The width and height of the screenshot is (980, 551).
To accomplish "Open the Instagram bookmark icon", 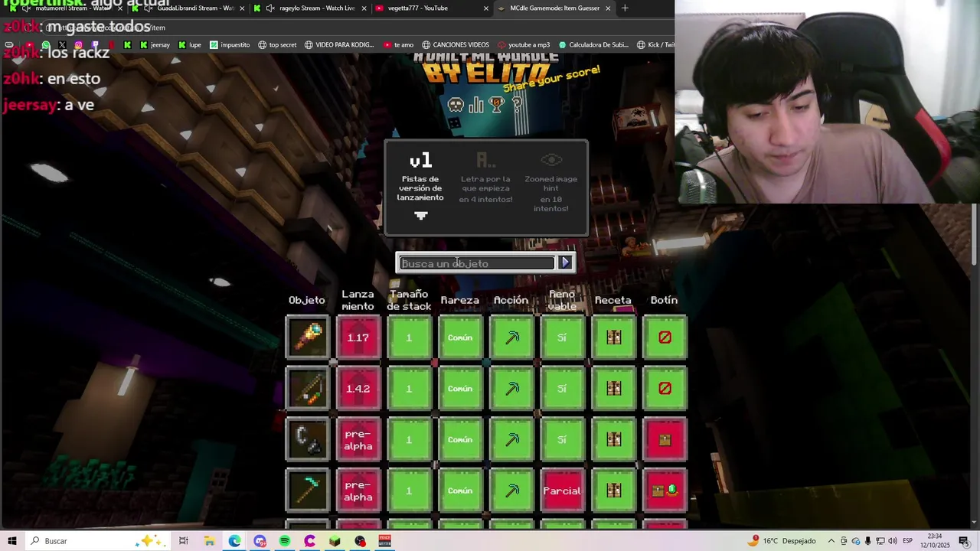I will coord(78,45).
